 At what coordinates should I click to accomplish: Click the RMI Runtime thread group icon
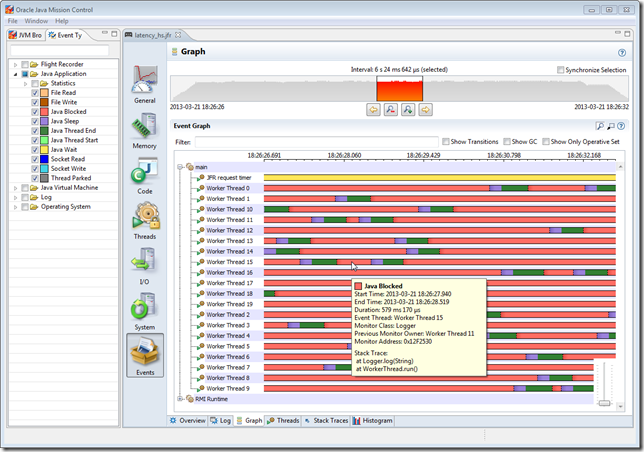click(x=190, y=399)
